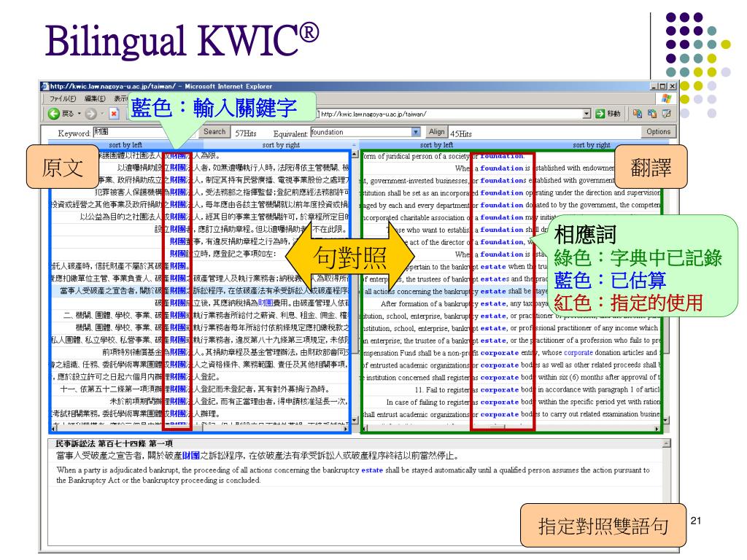This screenshot has height=560, width=747.
Task: Click the up arrow of left pane vertical scrollbar
Action: [355, 155]
